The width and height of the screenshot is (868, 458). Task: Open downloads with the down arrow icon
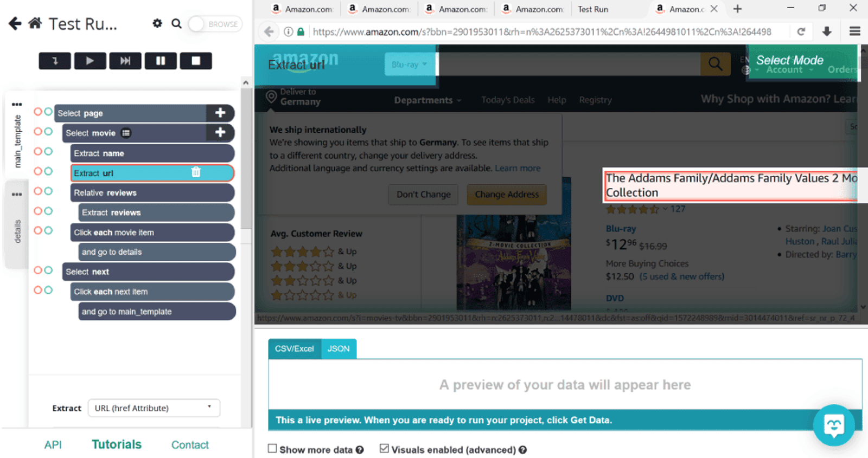point(827,31)
